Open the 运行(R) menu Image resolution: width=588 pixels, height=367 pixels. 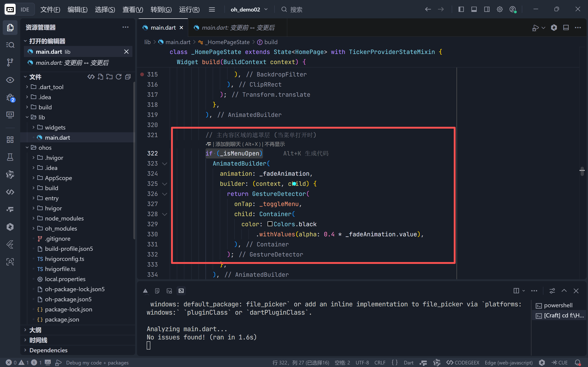[189, 9]
